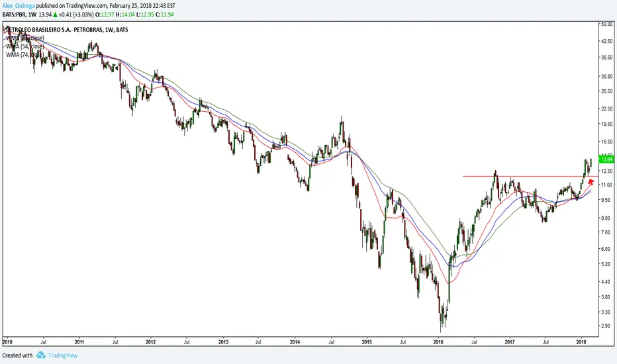This screenshot has height=364, width=617.
Task: Click the green 13.94 current price tag
Action: [x=606, y=159]
